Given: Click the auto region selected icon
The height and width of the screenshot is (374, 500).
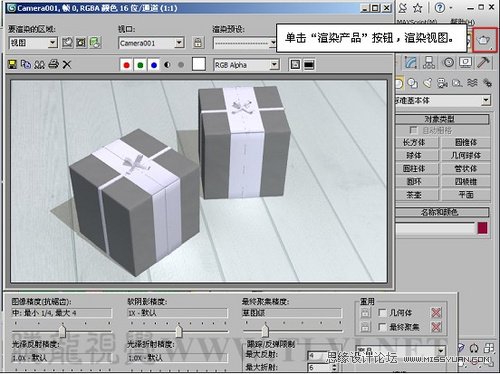Looking at the screenshot, I should (x=81, y=43).
